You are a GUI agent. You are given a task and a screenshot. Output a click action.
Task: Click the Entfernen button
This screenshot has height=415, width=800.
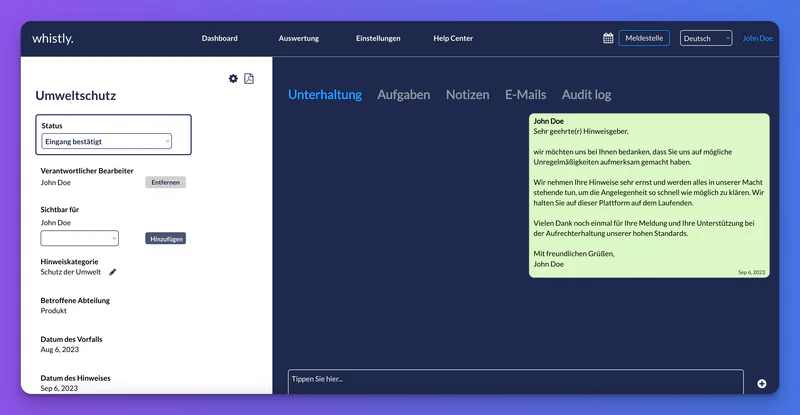pos(165,182)
